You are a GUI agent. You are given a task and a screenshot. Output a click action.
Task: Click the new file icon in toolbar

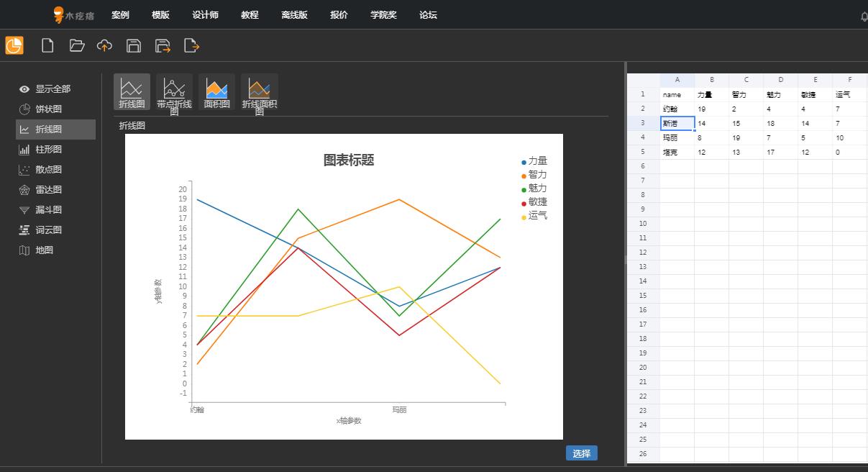pyautogui.click(x=47, y=46)
